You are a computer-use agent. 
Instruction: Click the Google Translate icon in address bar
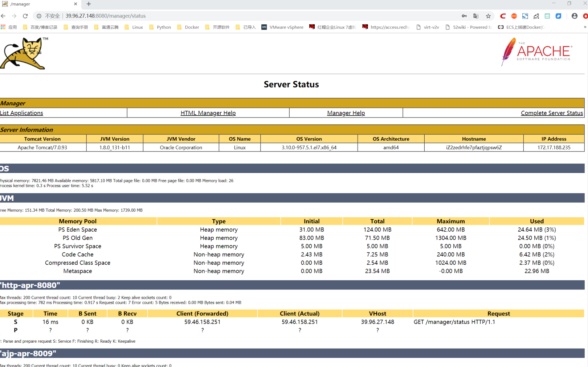point(476,16)
